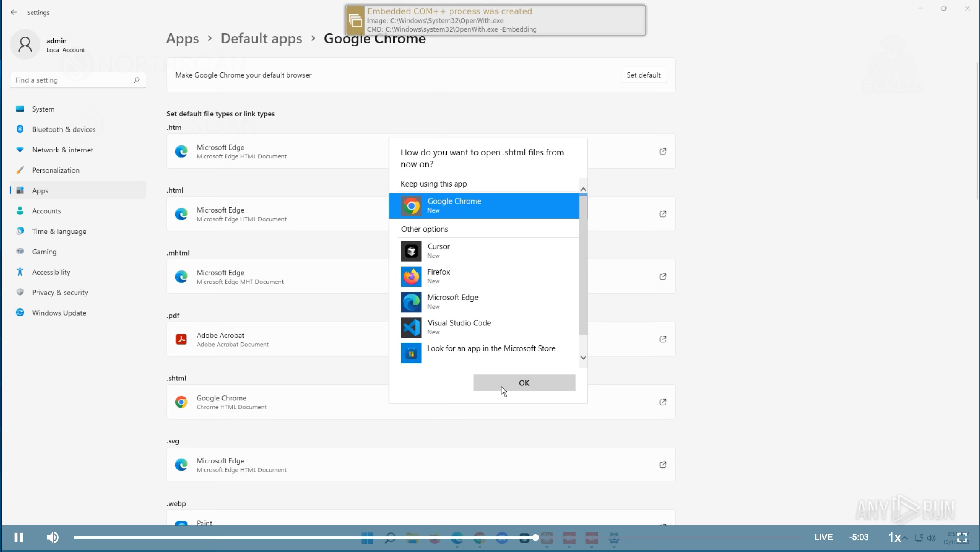Click open icon on .svg Microsoft Edge row
Image resolution: width=980 pixels, height=552 pixels.
pos(662,465)
